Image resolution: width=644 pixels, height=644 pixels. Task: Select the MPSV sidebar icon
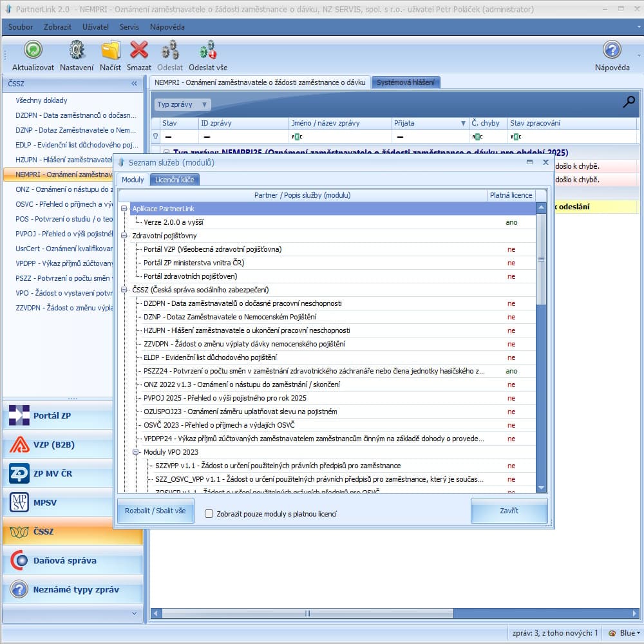[19, 502]
